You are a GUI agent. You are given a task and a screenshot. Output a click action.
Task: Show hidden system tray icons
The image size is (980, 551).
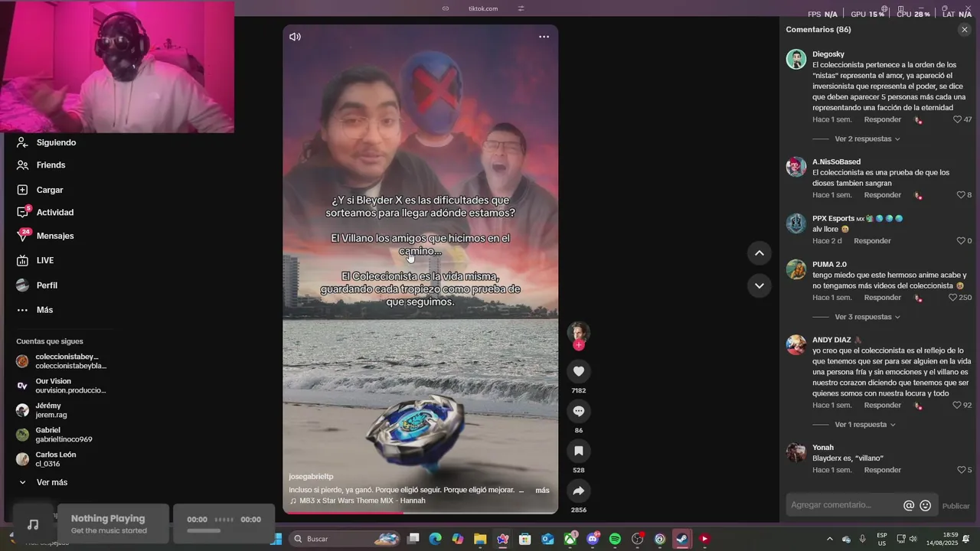829,539
